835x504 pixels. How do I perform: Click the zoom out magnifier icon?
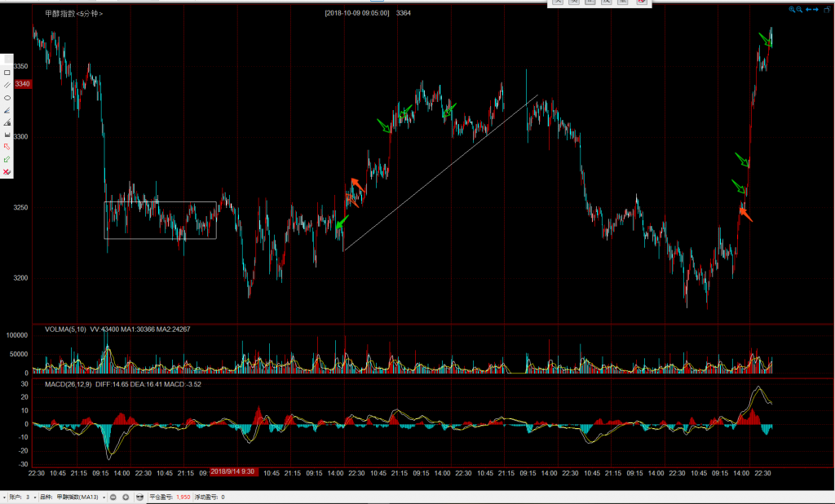799,10
